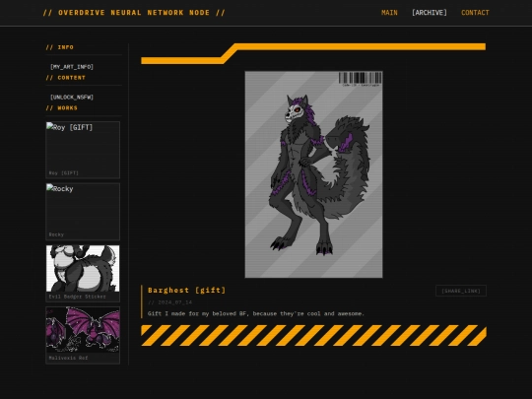The image size is (532, 399).
Task: Click the Barghest [gift] title text
Action: pyautogui.click(x=186, y=290)
